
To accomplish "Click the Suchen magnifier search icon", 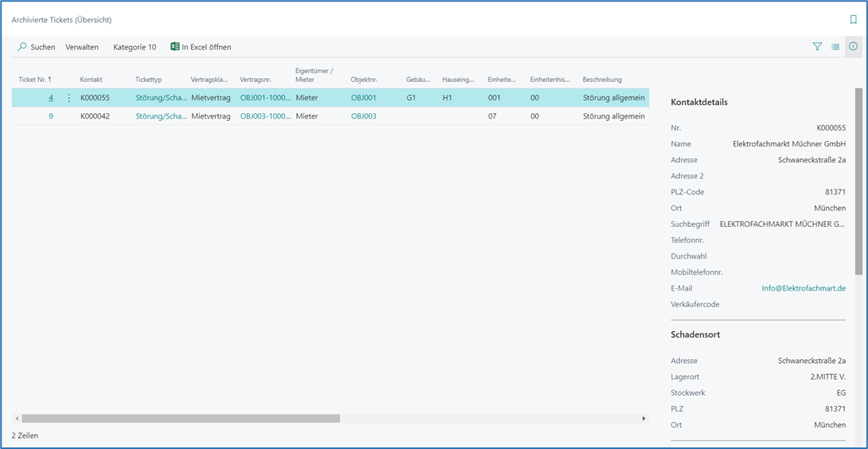I will [x=22, y=47].
